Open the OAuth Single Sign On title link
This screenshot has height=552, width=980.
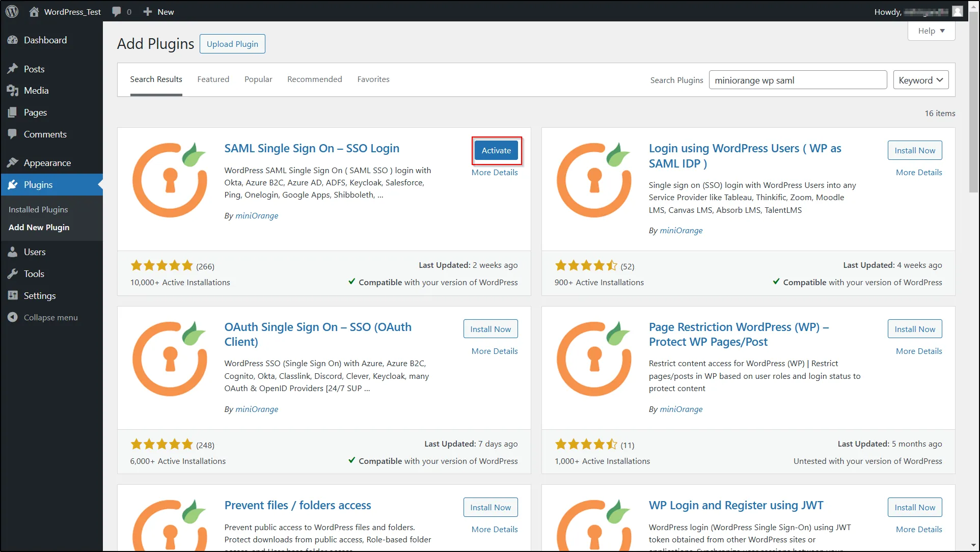point(318,335)
